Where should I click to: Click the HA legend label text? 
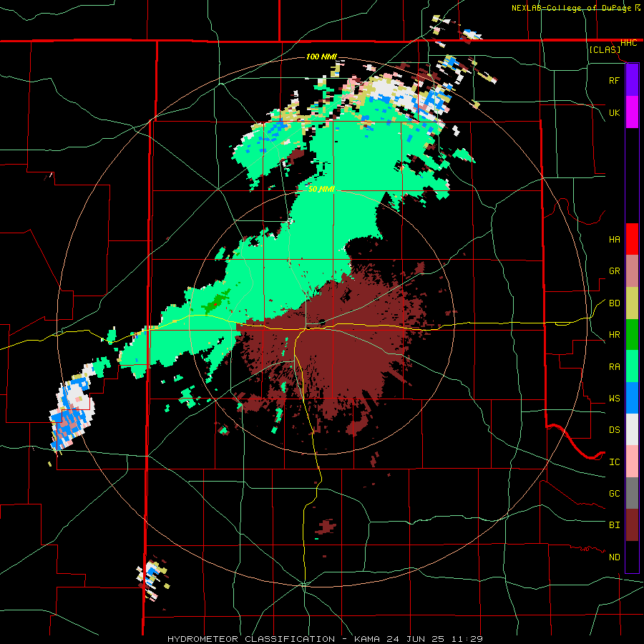614,239
